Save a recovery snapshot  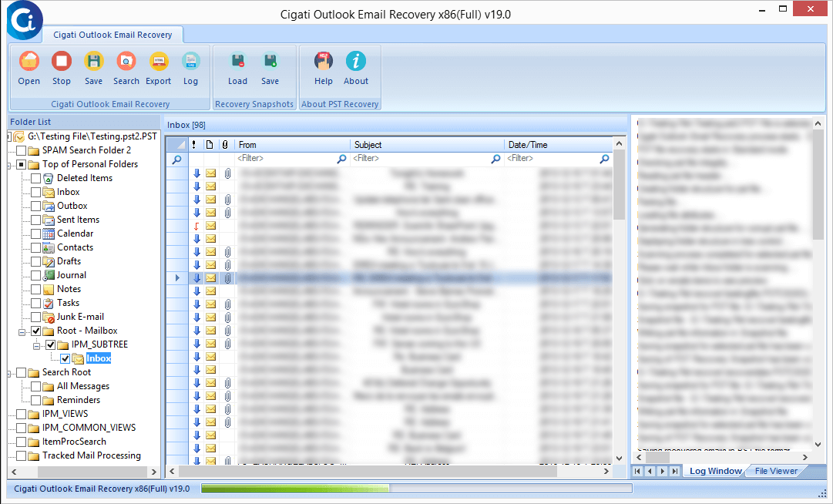pyautogui.click(x=270, y=62)
